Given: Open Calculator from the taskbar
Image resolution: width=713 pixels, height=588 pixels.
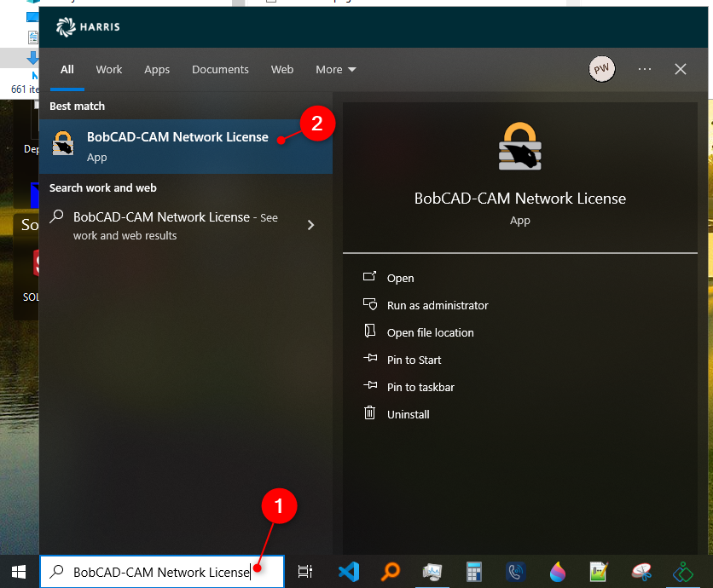Looking at the screenshot, I should point(473,572).
